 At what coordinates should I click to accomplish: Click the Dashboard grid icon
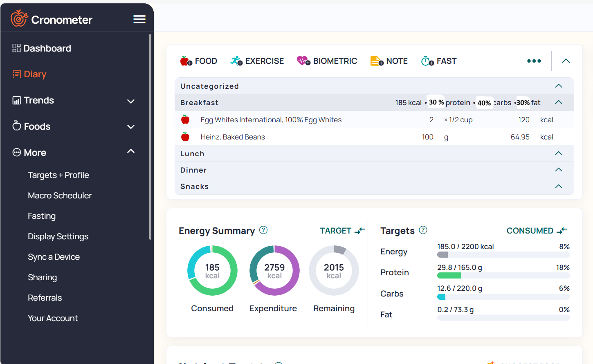[16, 48]
